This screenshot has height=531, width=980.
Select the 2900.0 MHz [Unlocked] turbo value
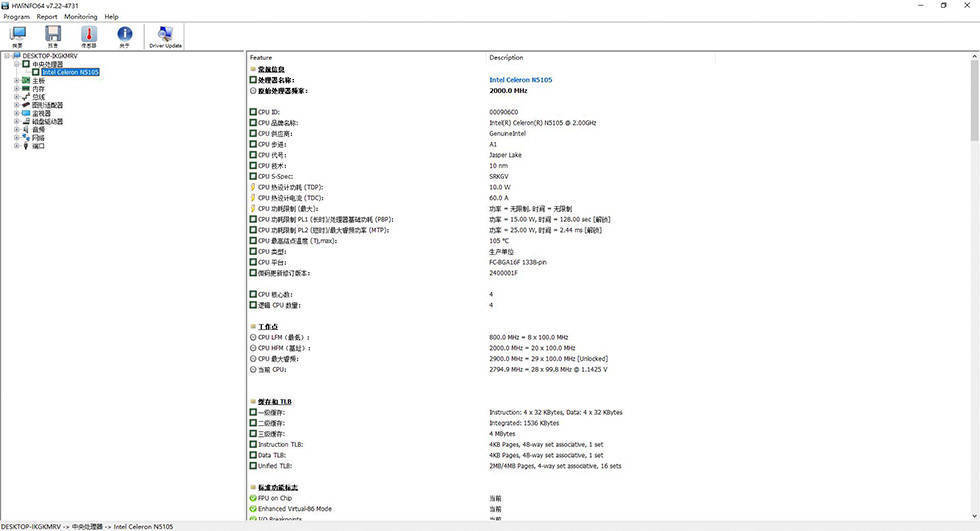[x=548, y=359]
